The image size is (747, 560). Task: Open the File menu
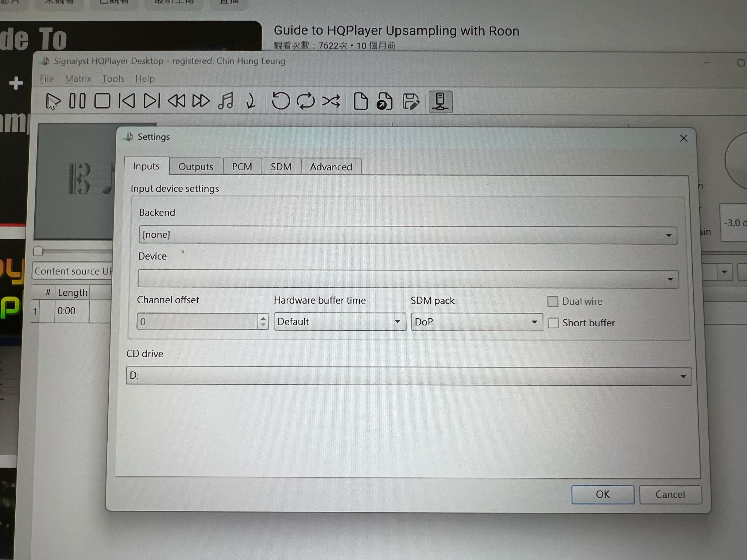(x=47, y=79)
